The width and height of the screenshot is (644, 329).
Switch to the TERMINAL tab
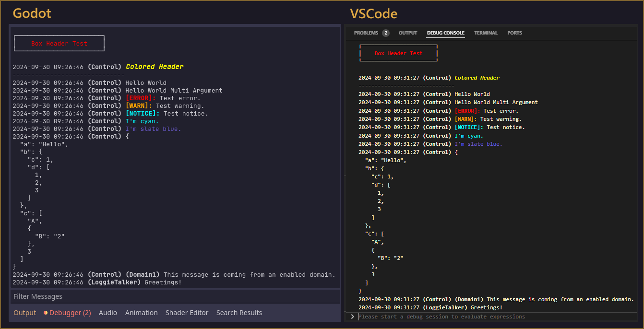click(x=486, y=33)
